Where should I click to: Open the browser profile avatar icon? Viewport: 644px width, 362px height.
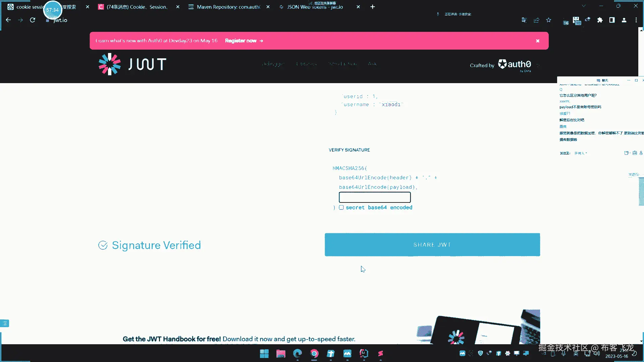pos(624,20)
